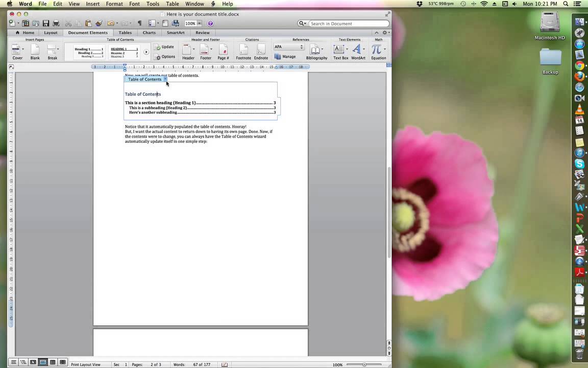This screenshot has width=588, height=368.
Task: Switch to Notebook Layout view button
Action: click(x=53, y=362)
